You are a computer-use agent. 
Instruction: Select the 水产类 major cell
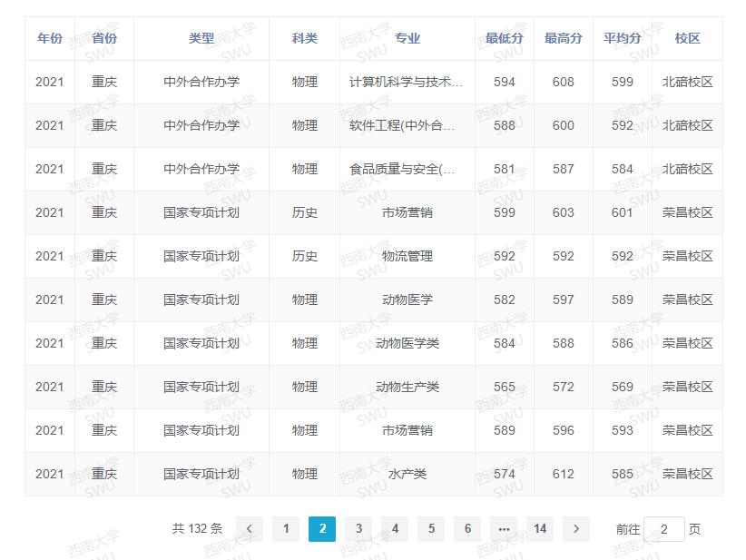(x=406, y=474)
